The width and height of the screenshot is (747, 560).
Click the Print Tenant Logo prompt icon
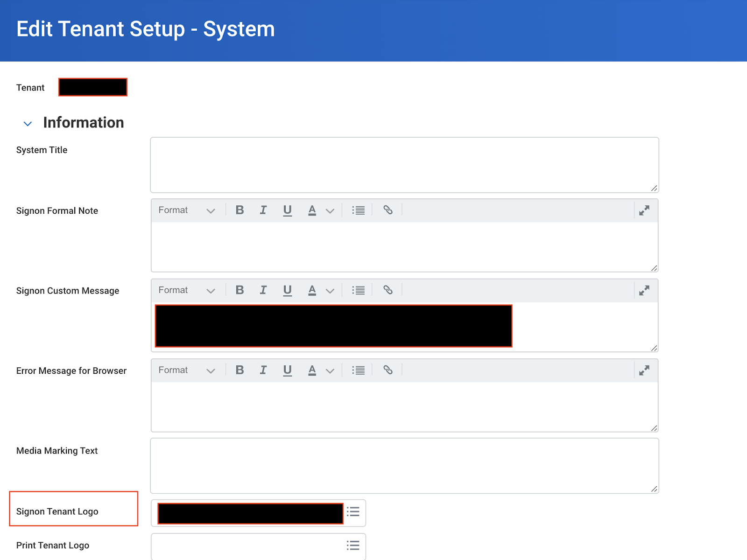tap(353, 545)
